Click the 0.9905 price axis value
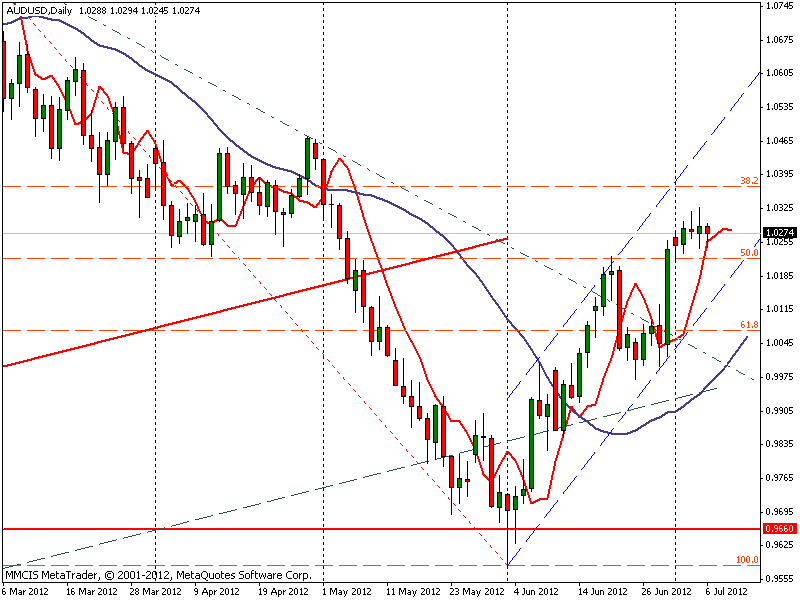This screenshot has width=800, height=600. click(x=780, y=410)
